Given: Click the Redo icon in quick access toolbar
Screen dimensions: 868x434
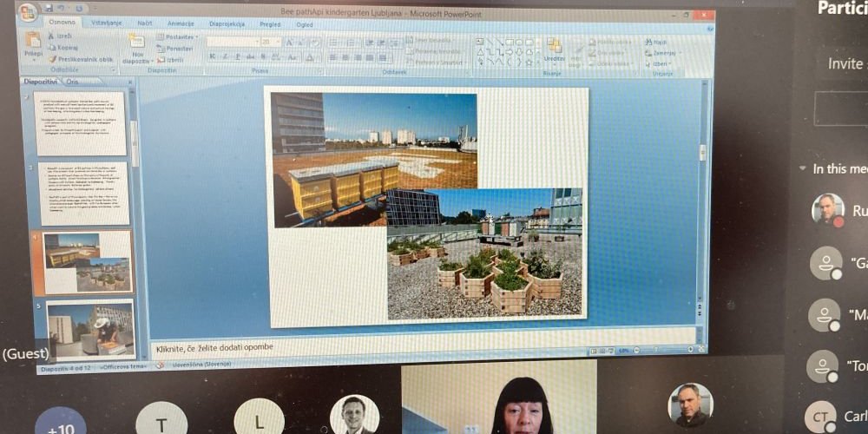Looking at the screenshot, I should [x=78, y=9].
